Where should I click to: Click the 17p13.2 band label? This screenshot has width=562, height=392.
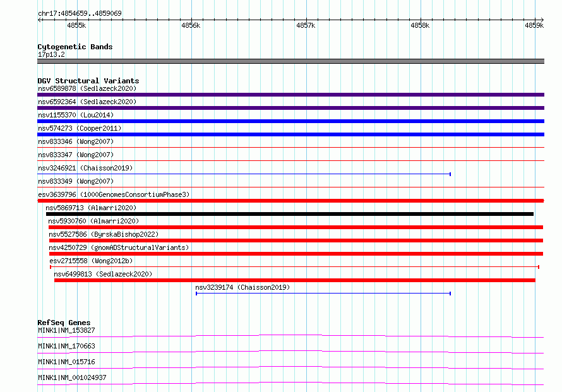tap(51, 54)
